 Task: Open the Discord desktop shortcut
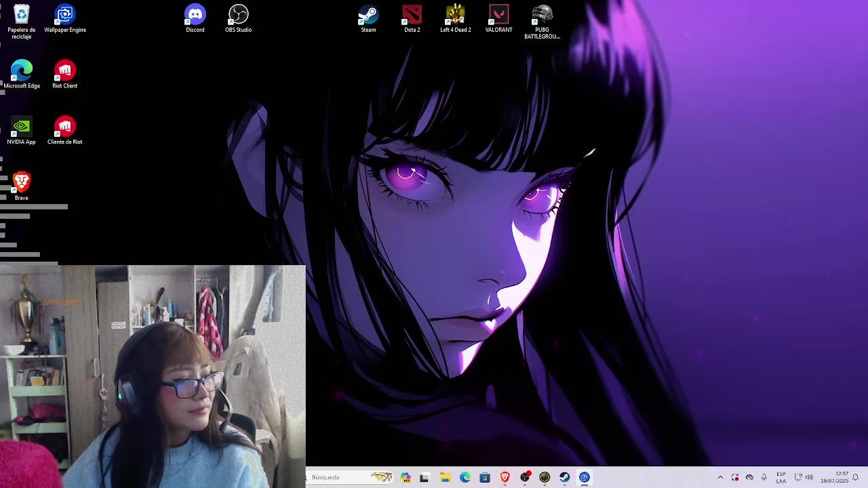(195, 19)
